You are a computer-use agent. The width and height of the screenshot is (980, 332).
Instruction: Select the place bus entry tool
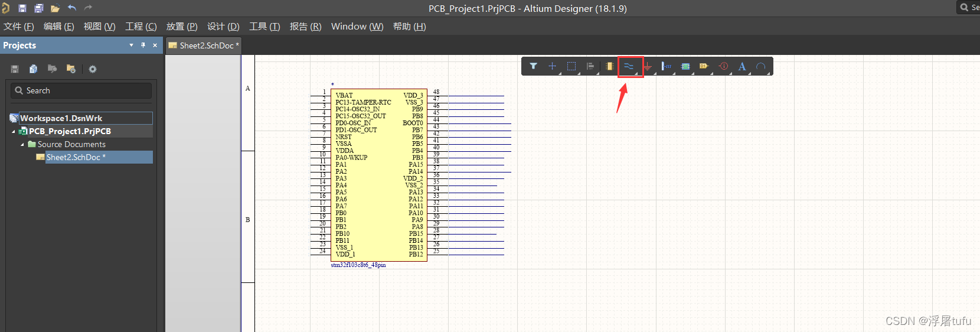click(667, 66)
